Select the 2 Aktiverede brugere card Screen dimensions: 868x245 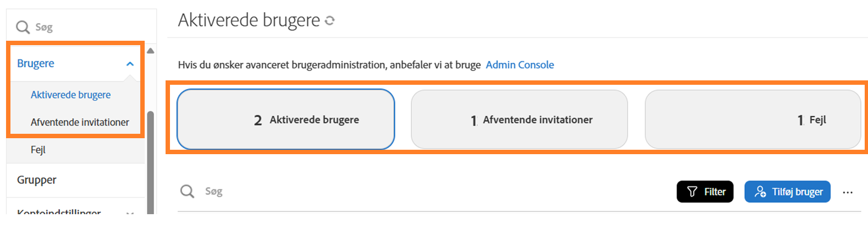click(x=285, y=119)
